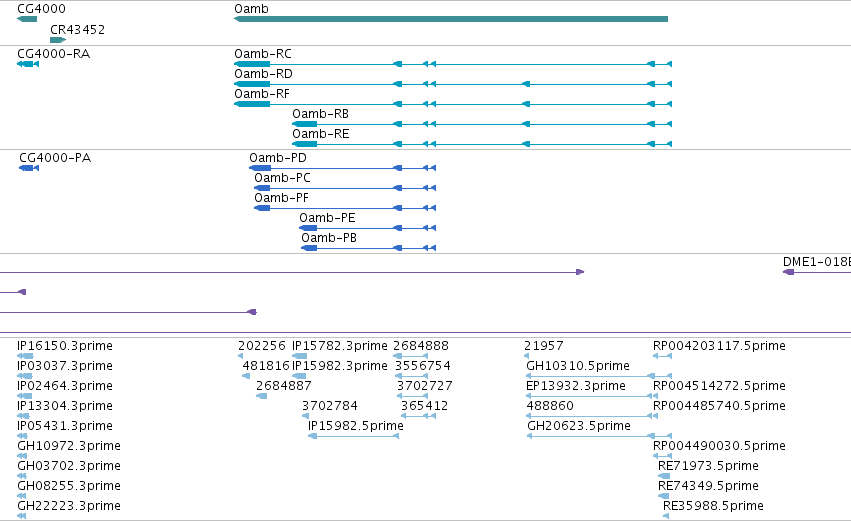
Task: Choose the EP13932.3prime entry
Action: click(x=576, y=386)
